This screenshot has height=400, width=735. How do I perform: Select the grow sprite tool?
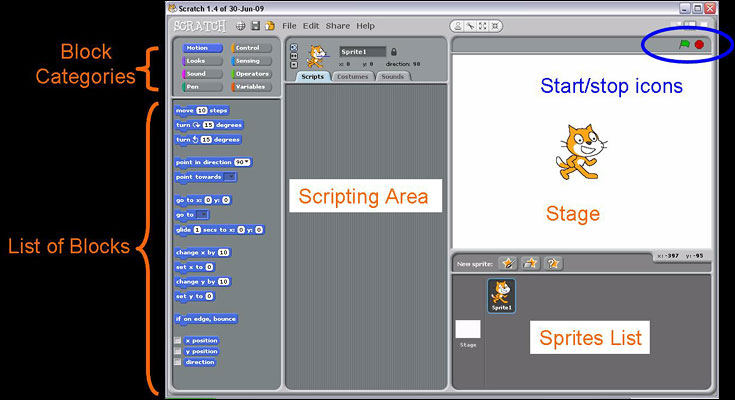(x=482, y=26)
